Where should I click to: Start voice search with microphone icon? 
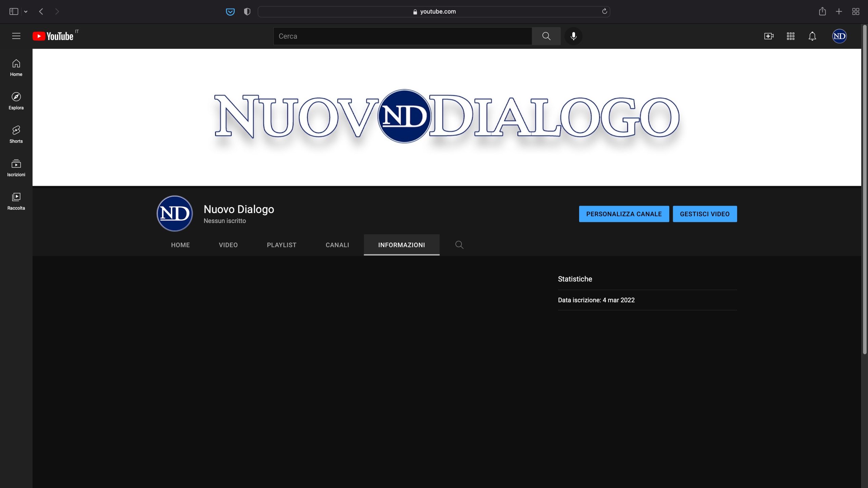coord(573,36)
